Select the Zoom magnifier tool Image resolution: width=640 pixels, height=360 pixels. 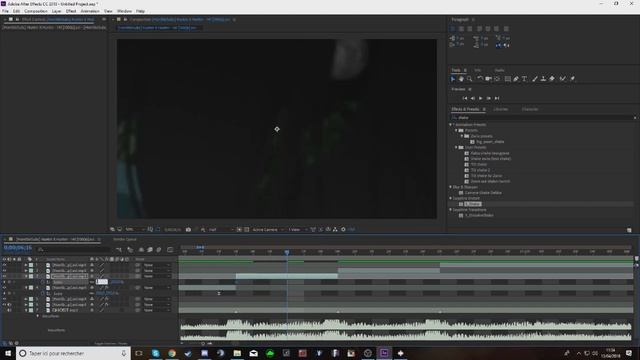pyautogui.click(x=470, y=79)
